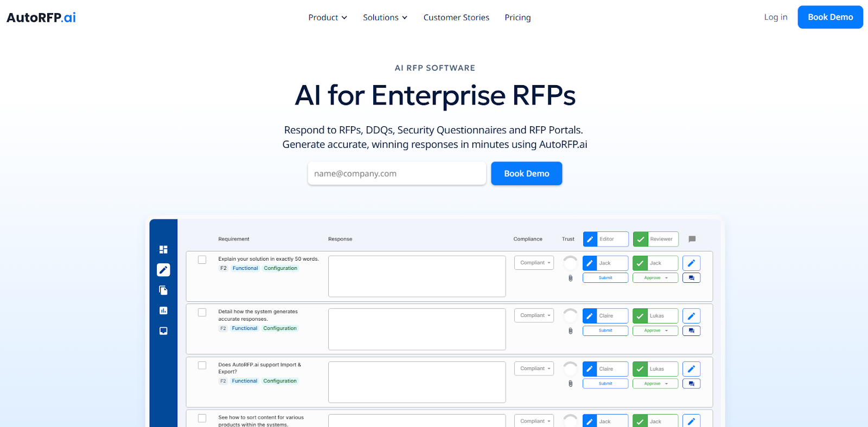This screenshot has width=868, height=427.
Task: Click reviewer Lukas checkmark in 'Import & Export' row
Action: point(640,369)
